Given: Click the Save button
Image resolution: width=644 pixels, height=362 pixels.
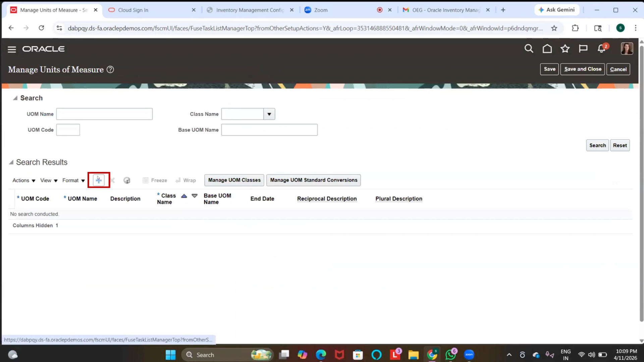Looking at the screenshot, I should [x=549, y=69].
